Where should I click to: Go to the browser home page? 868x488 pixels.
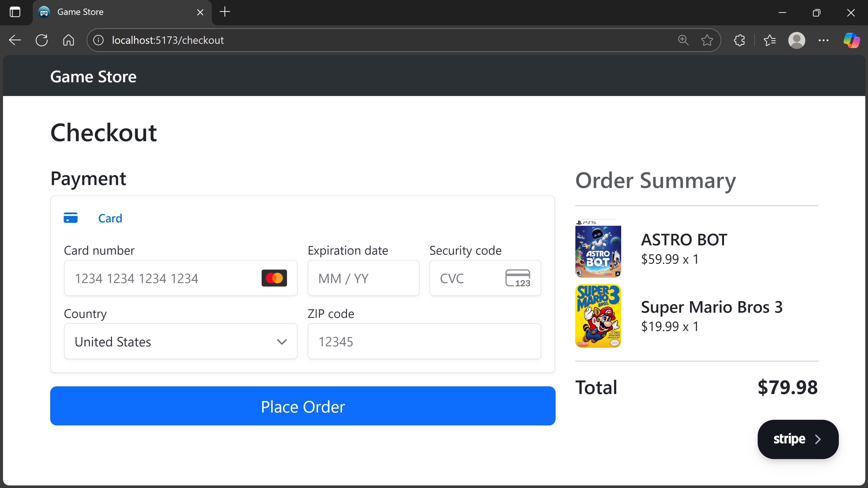[x=68, y=40]
